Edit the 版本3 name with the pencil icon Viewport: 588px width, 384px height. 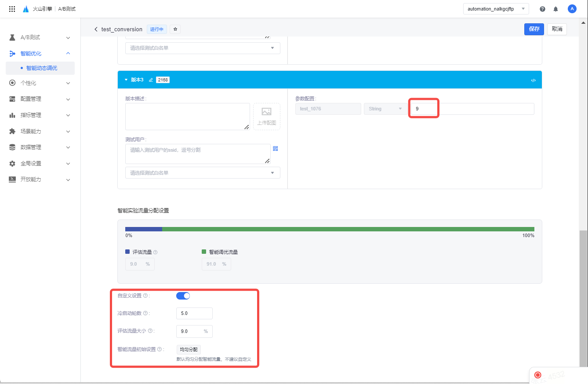coord(151,80)
